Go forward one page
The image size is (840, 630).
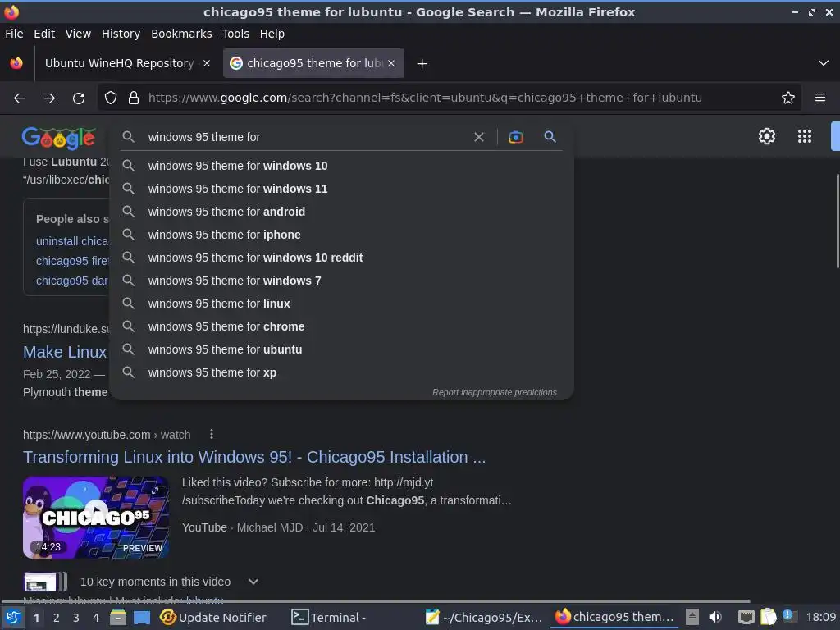[49, 98]
